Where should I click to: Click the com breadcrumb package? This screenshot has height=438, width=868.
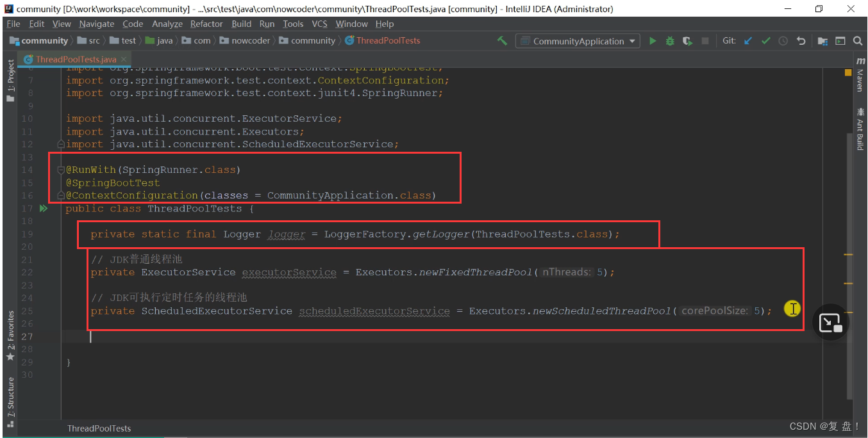click(x=196, y=40)
